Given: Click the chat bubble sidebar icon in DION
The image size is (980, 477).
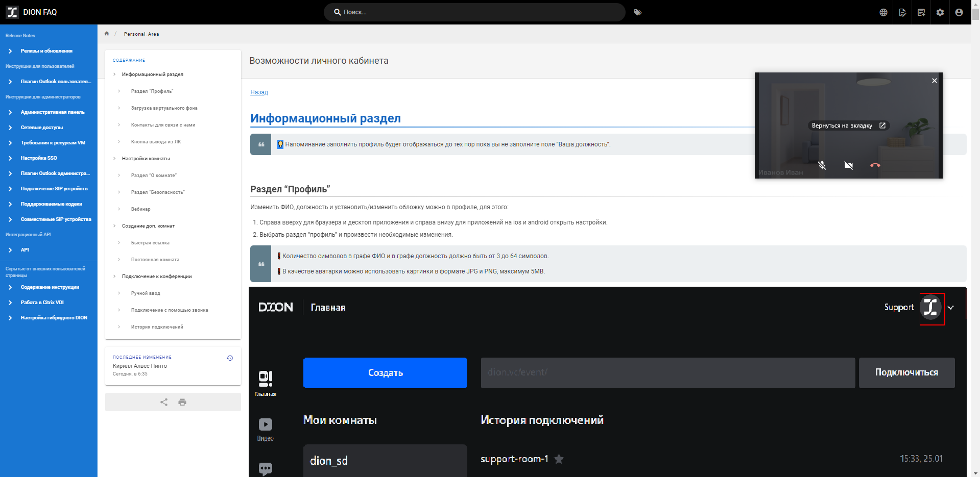Looking at the screenshot, I should pos(266,469).
